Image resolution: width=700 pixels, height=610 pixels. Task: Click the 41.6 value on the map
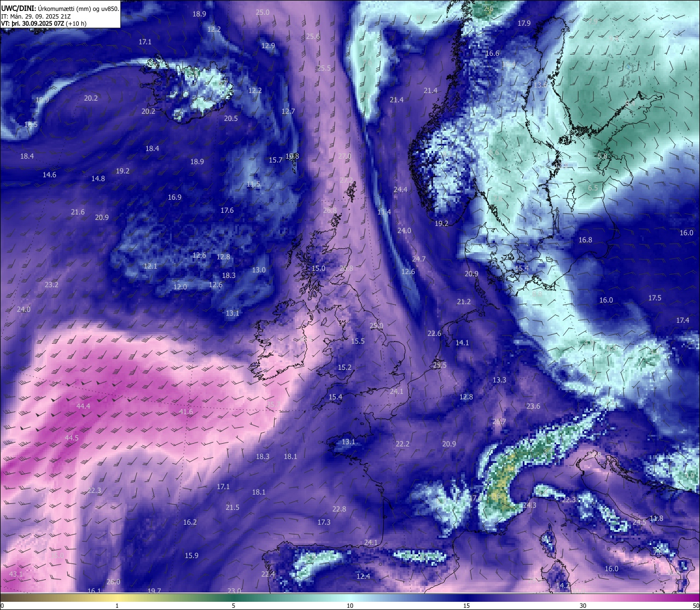tap(186, 411)
